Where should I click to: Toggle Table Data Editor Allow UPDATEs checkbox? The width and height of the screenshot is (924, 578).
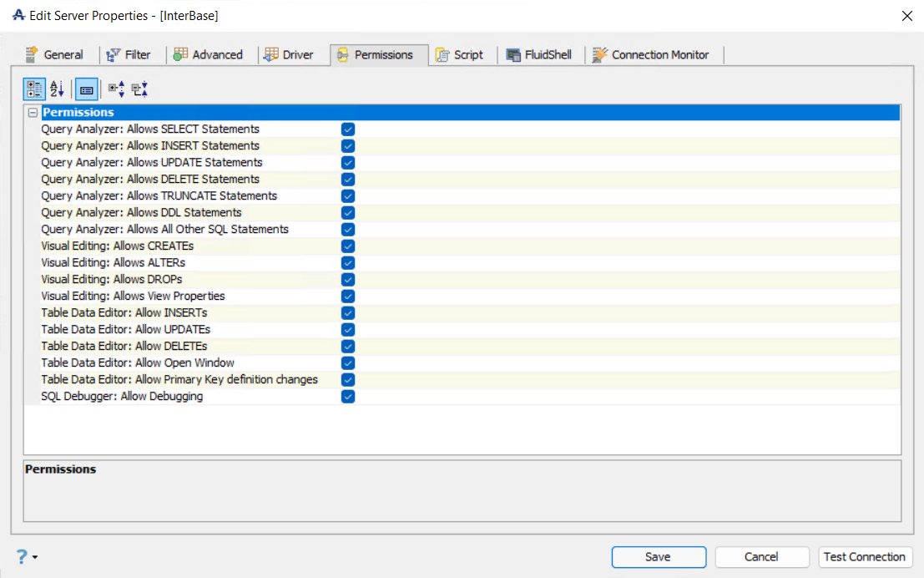point(348,330)
